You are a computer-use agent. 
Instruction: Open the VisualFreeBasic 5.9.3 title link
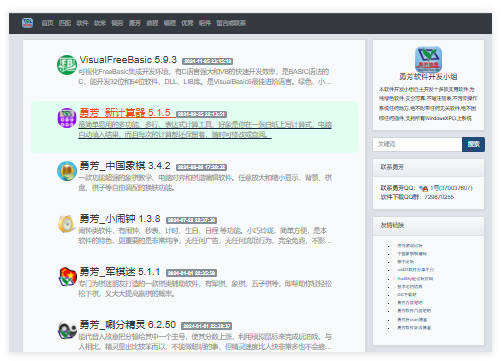(x=128, y=60)
